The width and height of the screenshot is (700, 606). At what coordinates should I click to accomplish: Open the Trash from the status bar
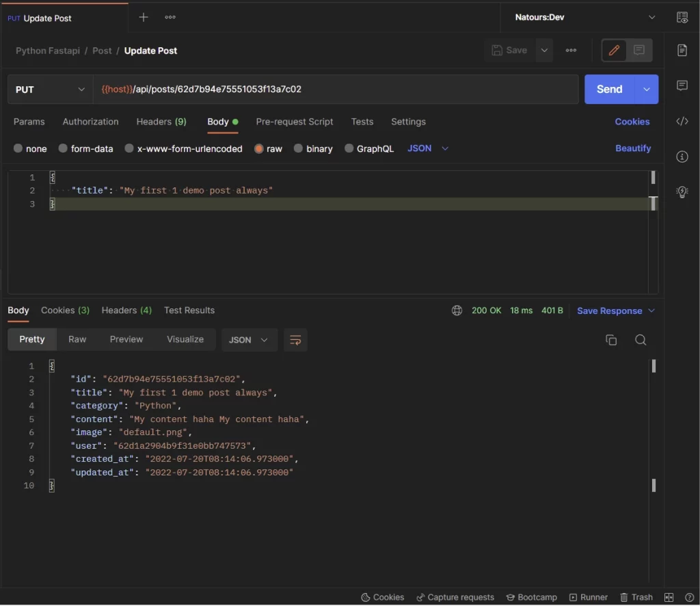click(x=636, y=596)
